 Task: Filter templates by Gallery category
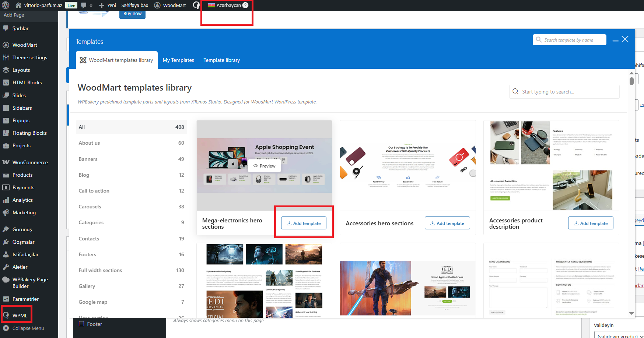pyautogui.click(x=132, y=286)
